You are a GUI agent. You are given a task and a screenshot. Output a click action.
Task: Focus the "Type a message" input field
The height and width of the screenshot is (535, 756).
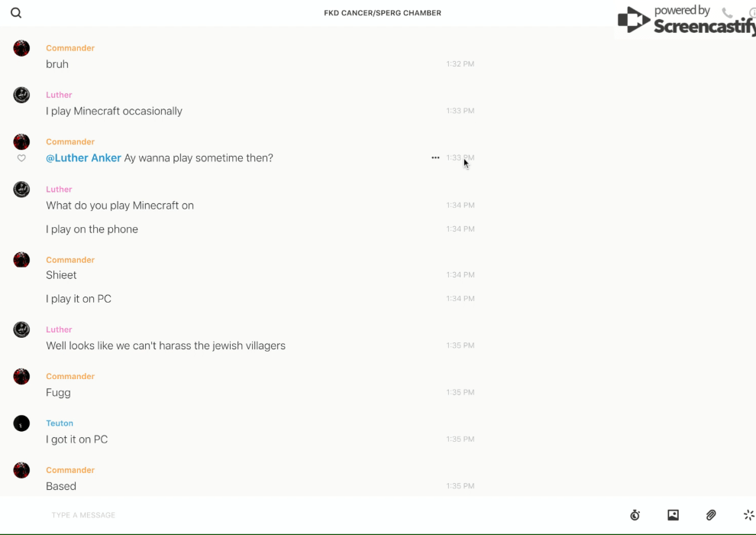[305, 515]
